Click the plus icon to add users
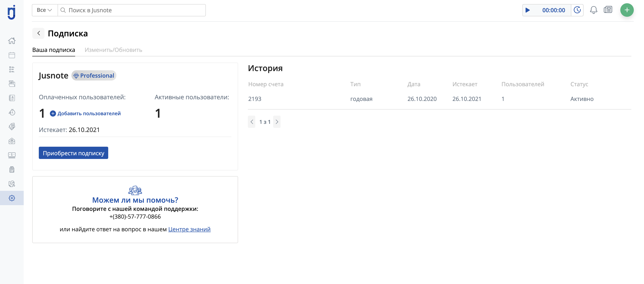Viewport: 644px width, 284px height. [53, 113]
